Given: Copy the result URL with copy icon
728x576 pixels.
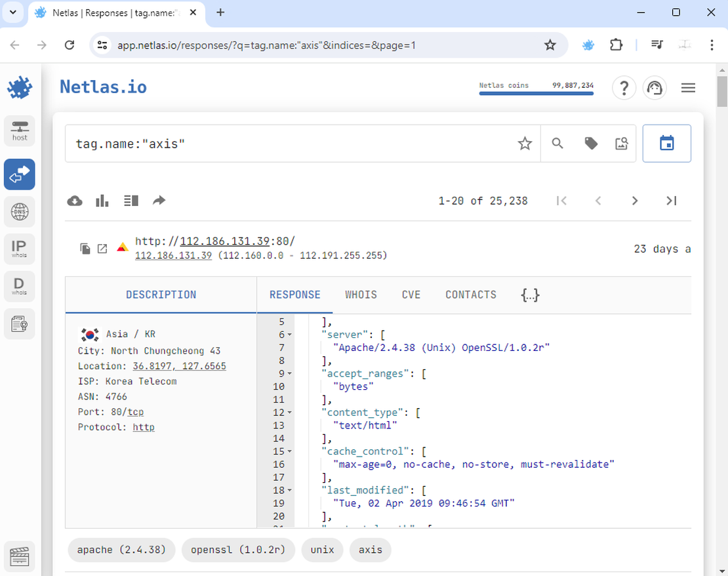Looking at the screenshot, I should point(85,249).
